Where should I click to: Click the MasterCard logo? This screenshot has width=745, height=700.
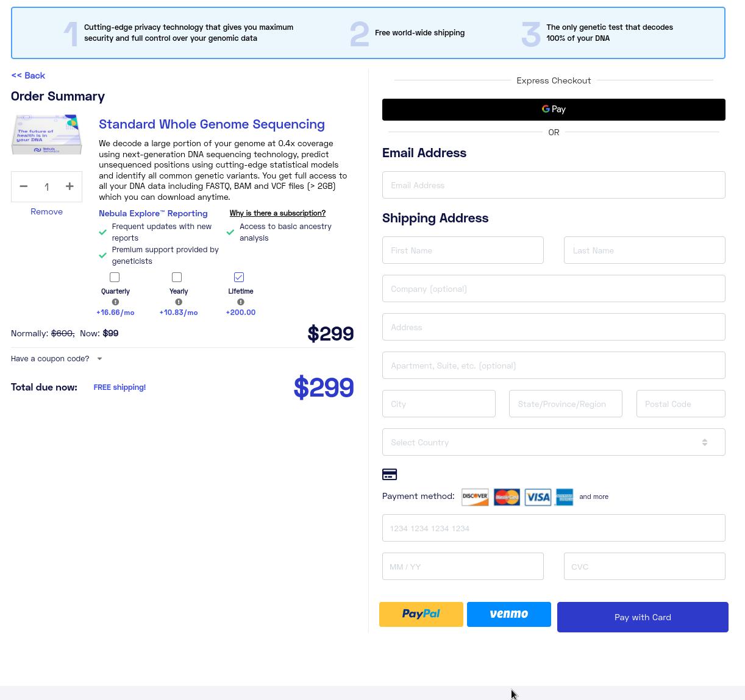507,497
